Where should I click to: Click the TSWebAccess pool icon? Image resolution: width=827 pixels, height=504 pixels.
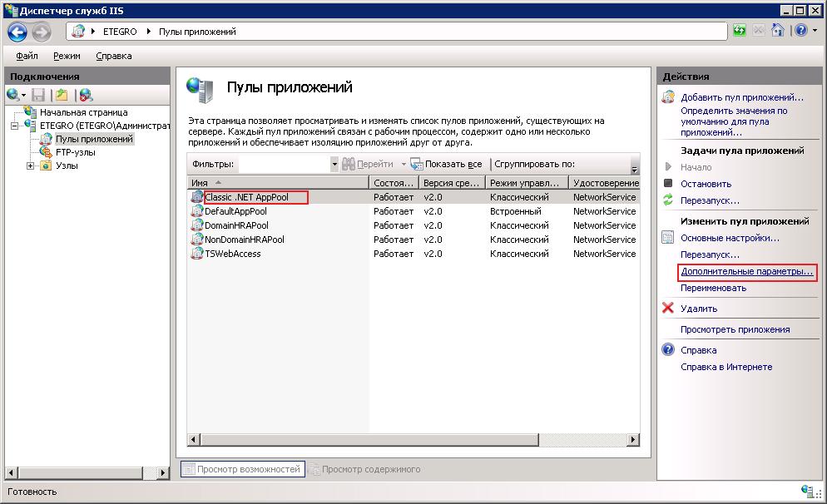coord(196,254)
